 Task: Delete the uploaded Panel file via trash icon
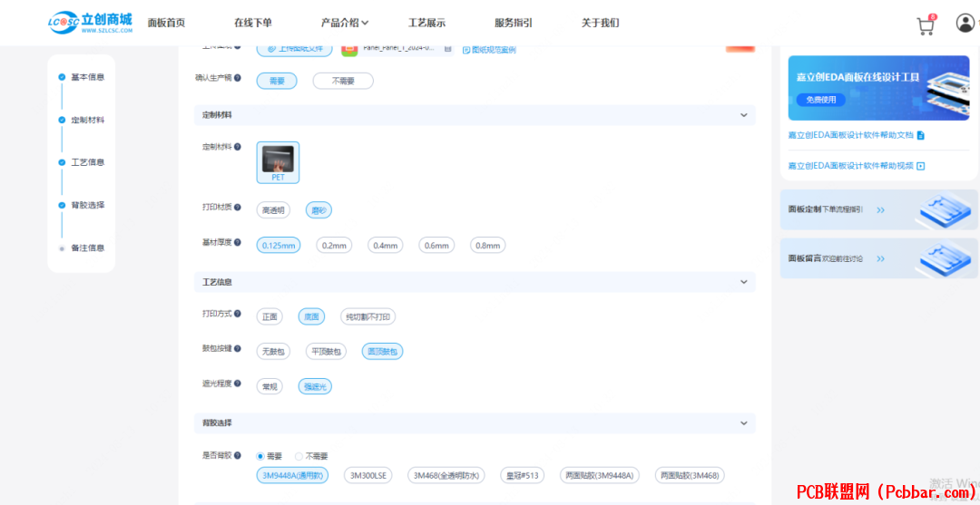[x=447, y=48]
